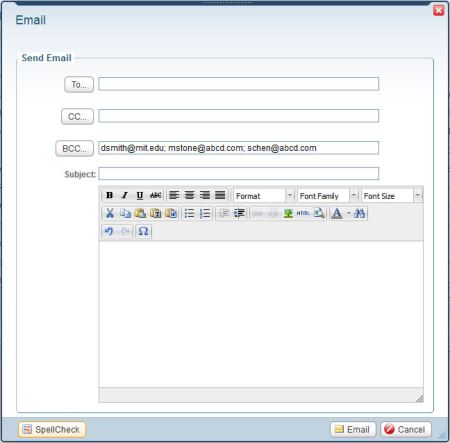Click the scissors Cut icon
This screenshot has width=450, height=443.
pyautogui.click(x=110, y=213)
